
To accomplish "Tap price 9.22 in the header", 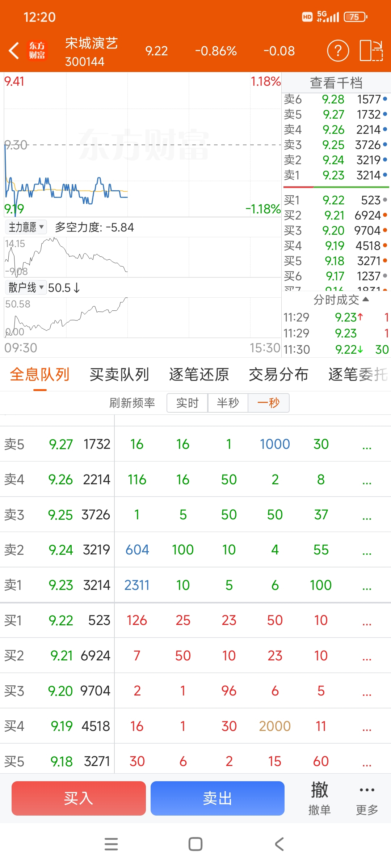I will (156, 51).
